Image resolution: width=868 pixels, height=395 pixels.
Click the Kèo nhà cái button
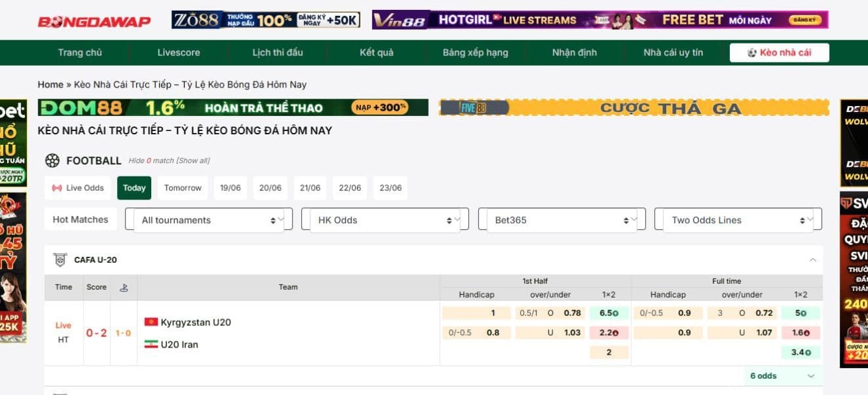click(779, 53)
